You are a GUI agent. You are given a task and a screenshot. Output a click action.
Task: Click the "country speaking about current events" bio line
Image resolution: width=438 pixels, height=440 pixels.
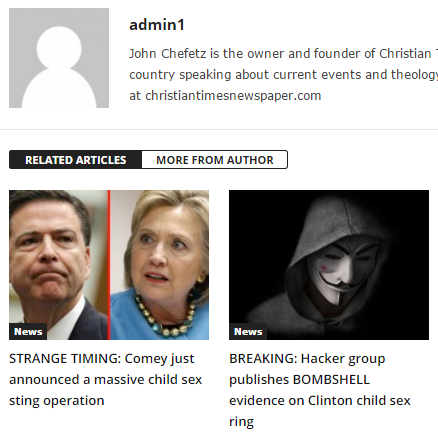pyautogui.click(x=283, y=75)
